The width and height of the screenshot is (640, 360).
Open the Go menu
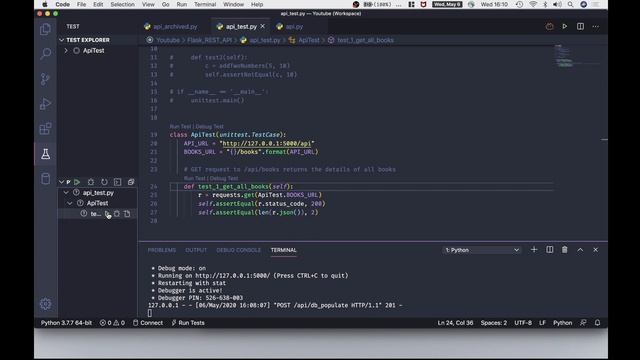165,4
